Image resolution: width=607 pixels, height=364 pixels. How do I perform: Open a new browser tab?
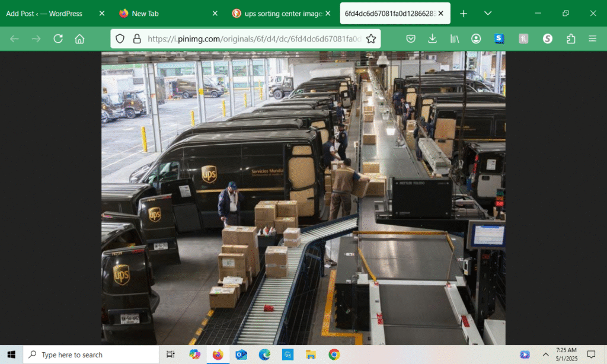(464, 14)
